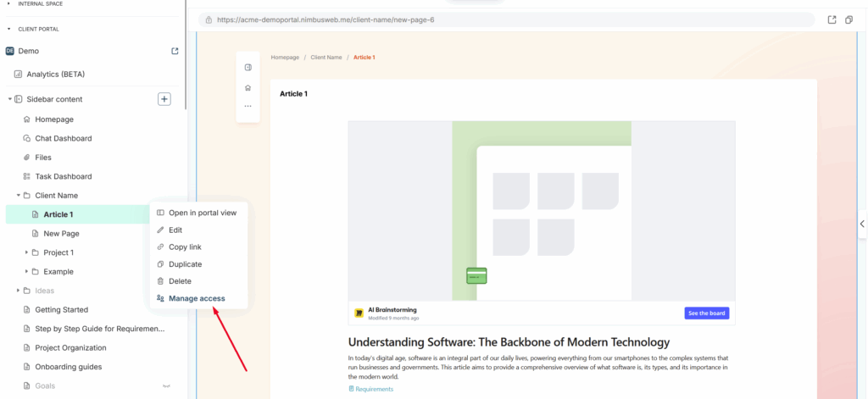Click the See the board button
Viewport: 868px width, 399px height.
click(706, 313)
